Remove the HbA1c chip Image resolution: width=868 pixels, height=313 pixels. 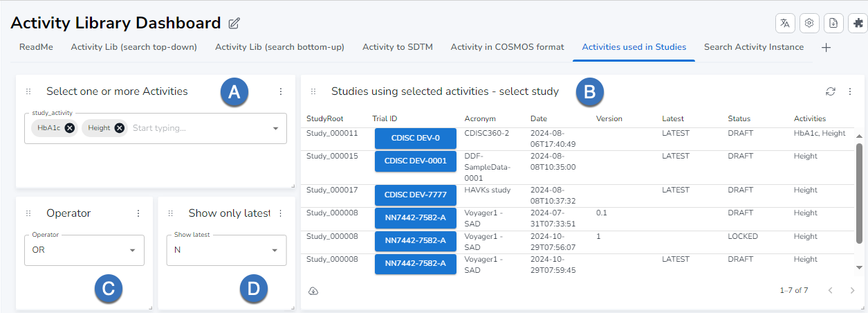[x=70, y=127]
